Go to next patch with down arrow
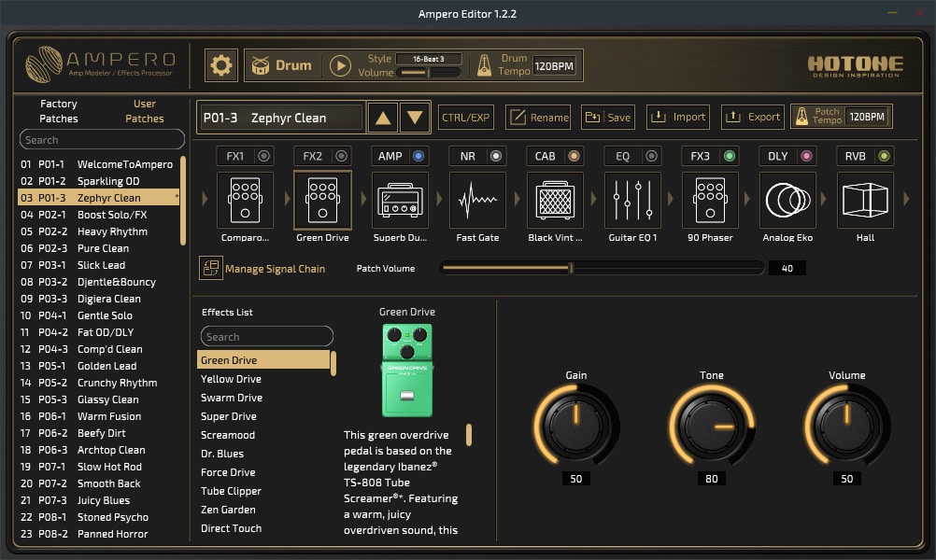Viewport: 936px width, 560px height. tap(415, 118)
